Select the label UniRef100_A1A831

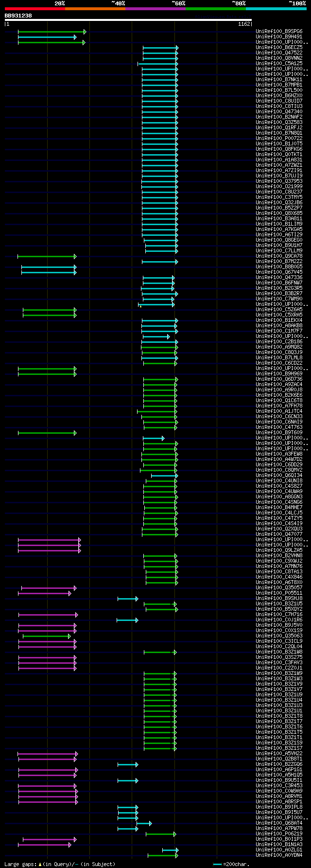click(x=279, y=160)
